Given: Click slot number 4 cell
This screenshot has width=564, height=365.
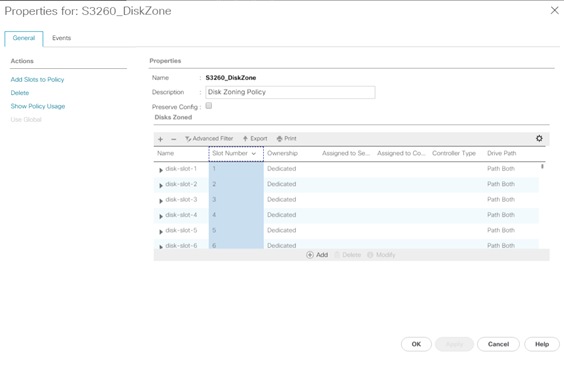Looking at the screenshot, I should pos(236,215).
